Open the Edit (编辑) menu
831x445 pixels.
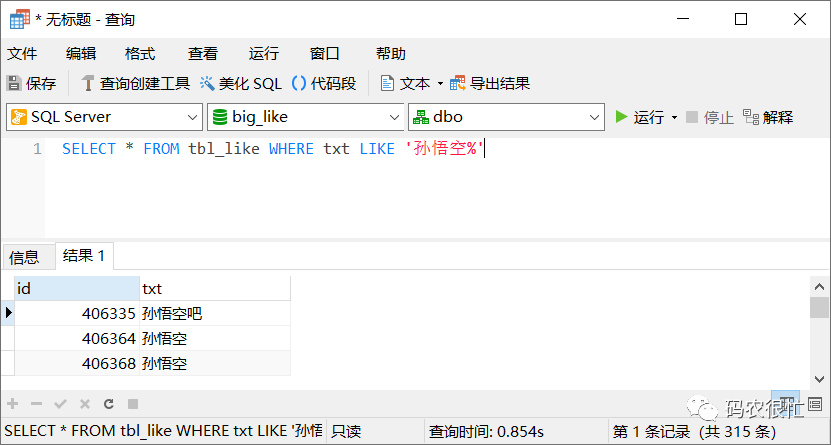click(x=81, y=54)
